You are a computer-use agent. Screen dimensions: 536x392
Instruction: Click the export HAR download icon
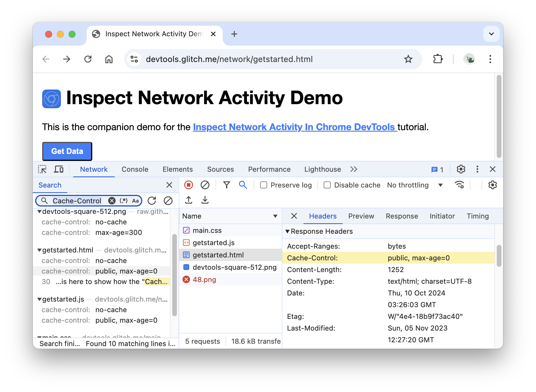[205, 200]
